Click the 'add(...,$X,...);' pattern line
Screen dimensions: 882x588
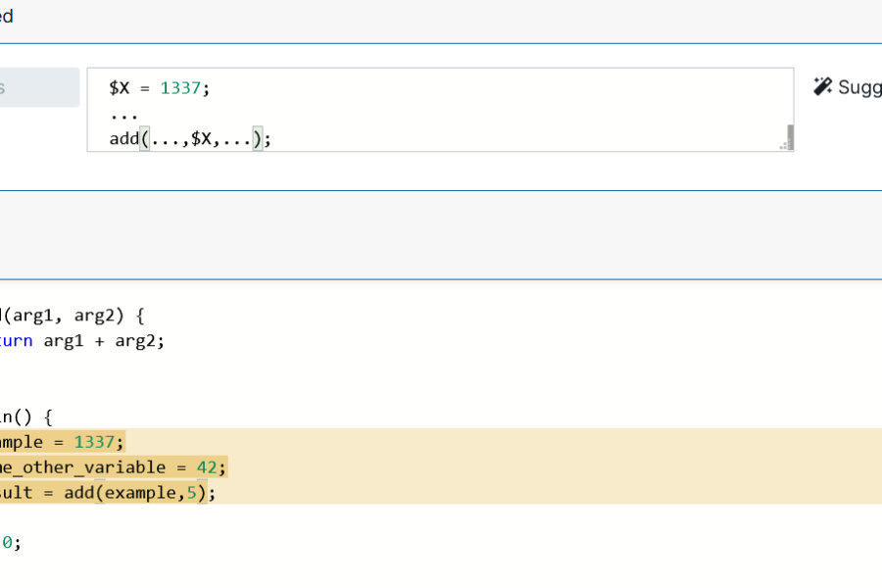point(190,139)
